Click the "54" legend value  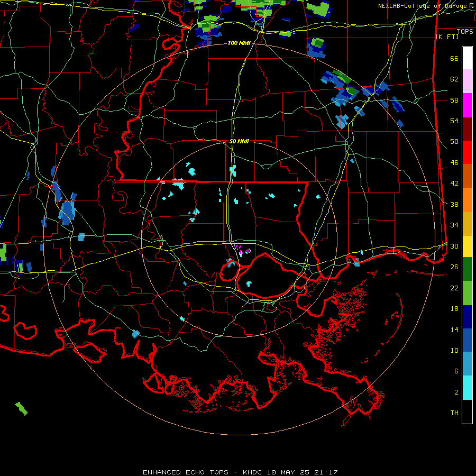(454, 121)
